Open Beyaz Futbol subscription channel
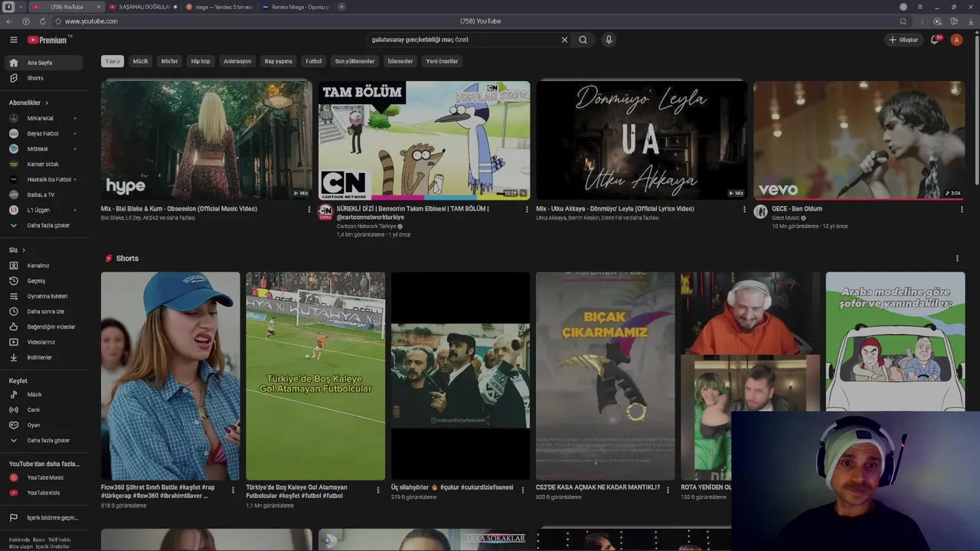Viewport: 980px width, 551px height. [43, 133]
